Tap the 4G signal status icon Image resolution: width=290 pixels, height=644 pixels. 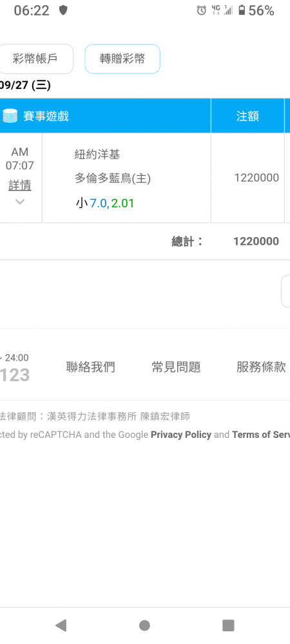215,10
